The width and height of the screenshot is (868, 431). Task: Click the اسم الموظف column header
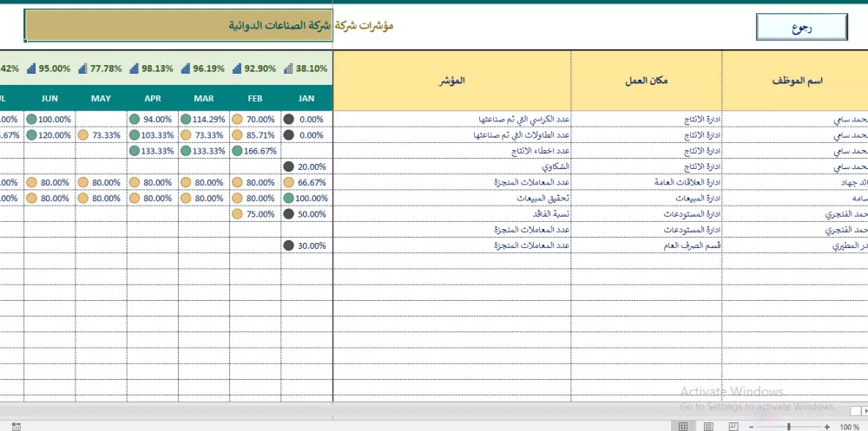(x=795, y=81)
